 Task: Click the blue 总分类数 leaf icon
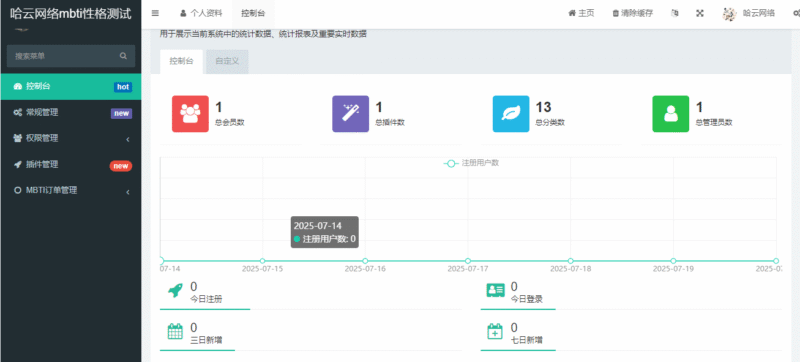point(511,114)
